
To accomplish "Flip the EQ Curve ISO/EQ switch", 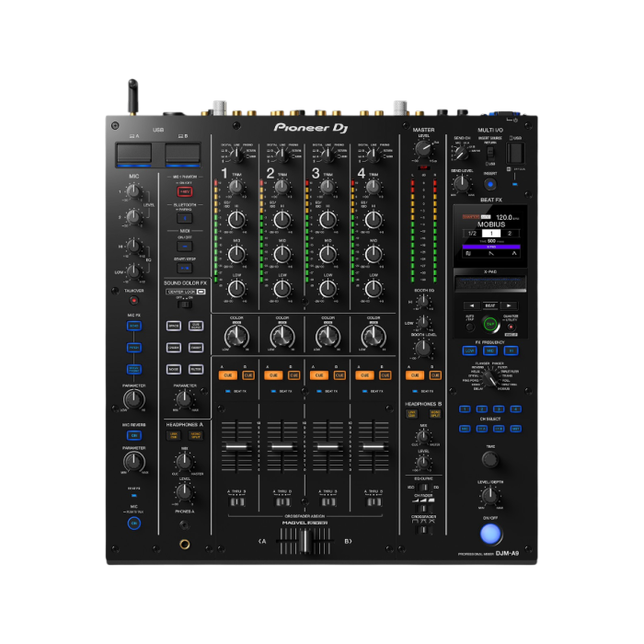I will [423, 488].
